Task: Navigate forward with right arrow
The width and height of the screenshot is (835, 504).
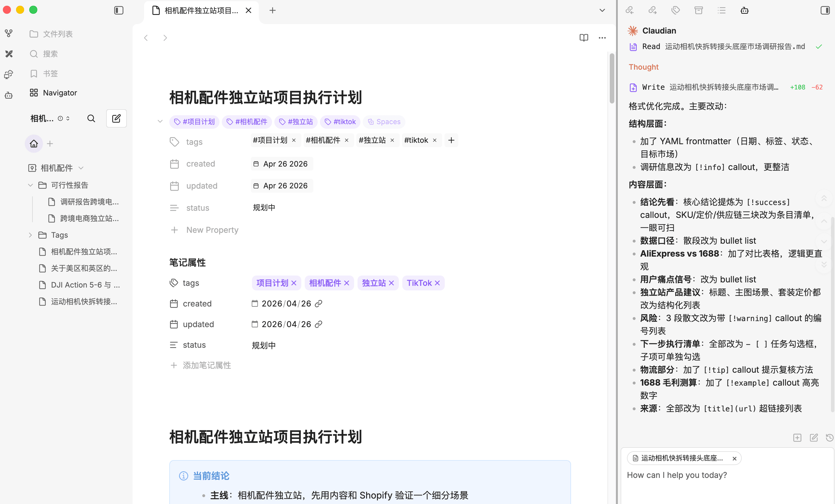Action: [165, 38]
